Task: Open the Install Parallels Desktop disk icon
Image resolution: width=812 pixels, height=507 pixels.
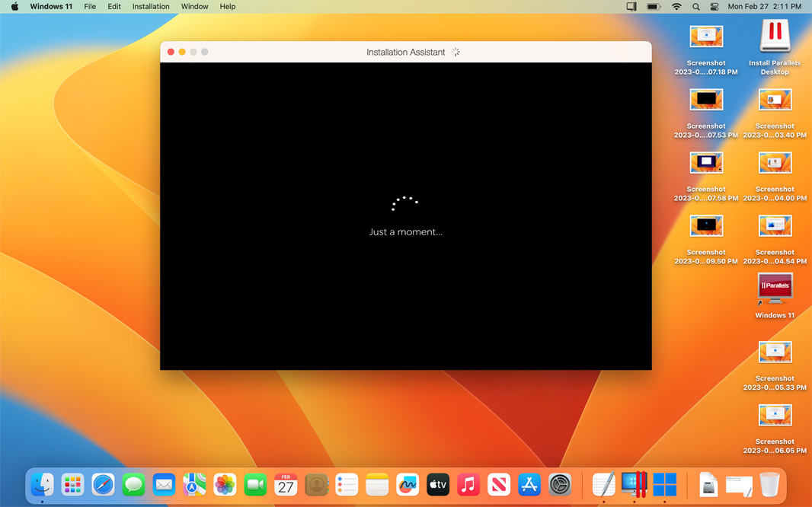Action: 775,37
